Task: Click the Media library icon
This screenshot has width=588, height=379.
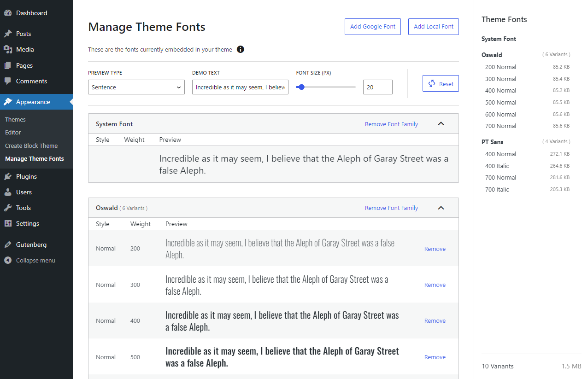Action: tap(8, 49)
